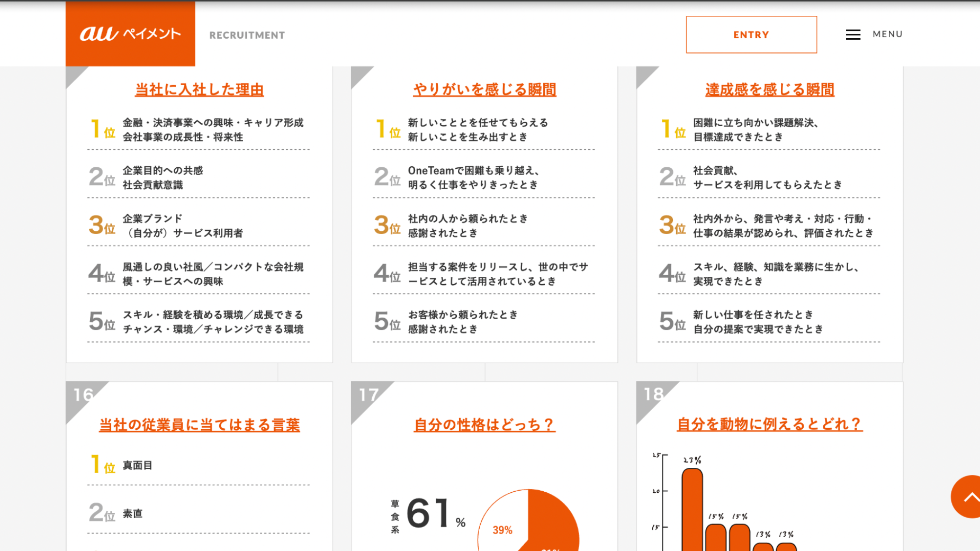
Task: Click the 3位 rank badge in やりがいを感じる瞬間
Action: point(387,225)
